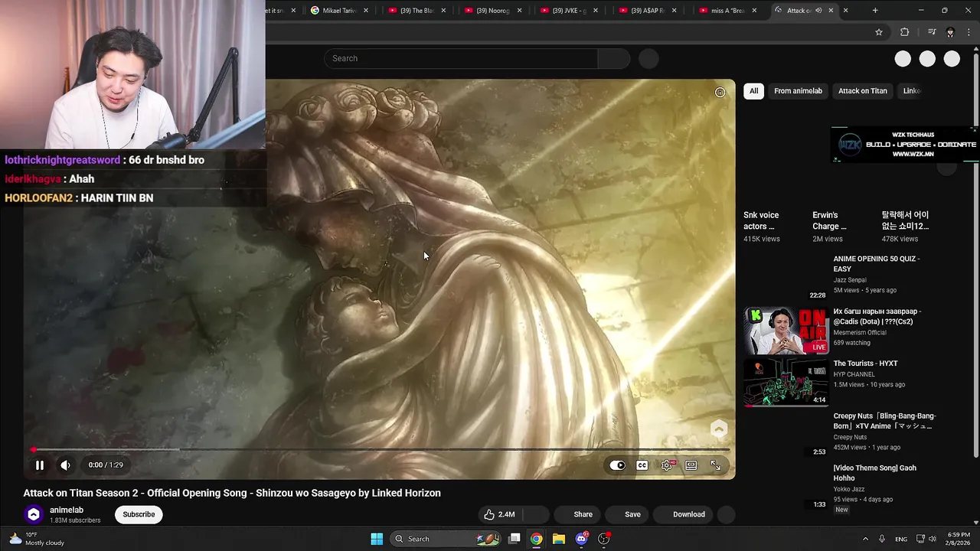Open the 6:59 PM clock and calendar
Screen dimensions: 980x551
[x=959, y=539]
